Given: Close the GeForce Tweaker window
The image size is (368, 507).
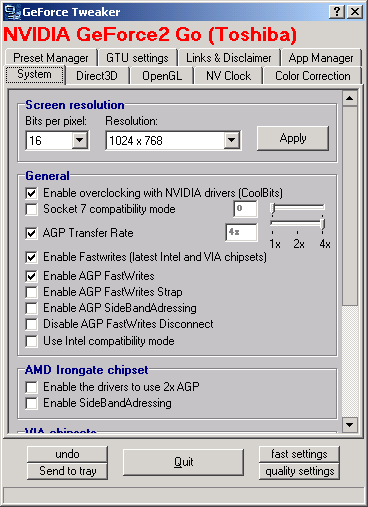Looking at the screenshot, I should [x=355, y=12].
